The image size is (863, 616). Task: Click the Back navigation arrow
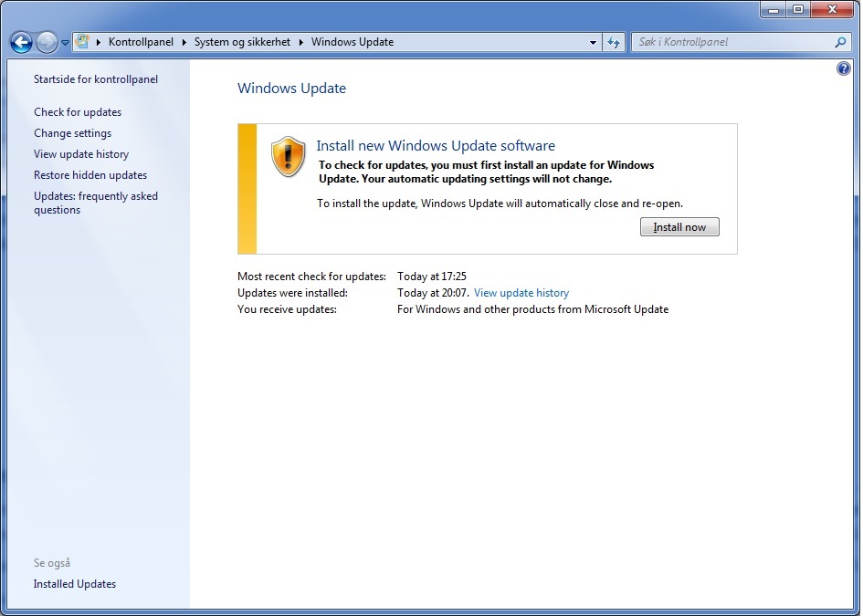(22, 42)
